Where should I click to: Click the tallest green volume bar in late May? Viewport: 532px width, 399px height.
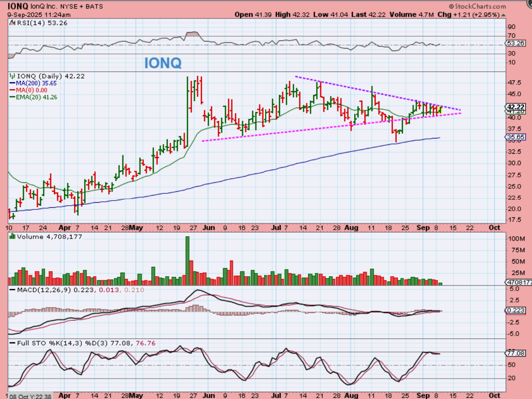pyautogui.click(x=187, y=261)
